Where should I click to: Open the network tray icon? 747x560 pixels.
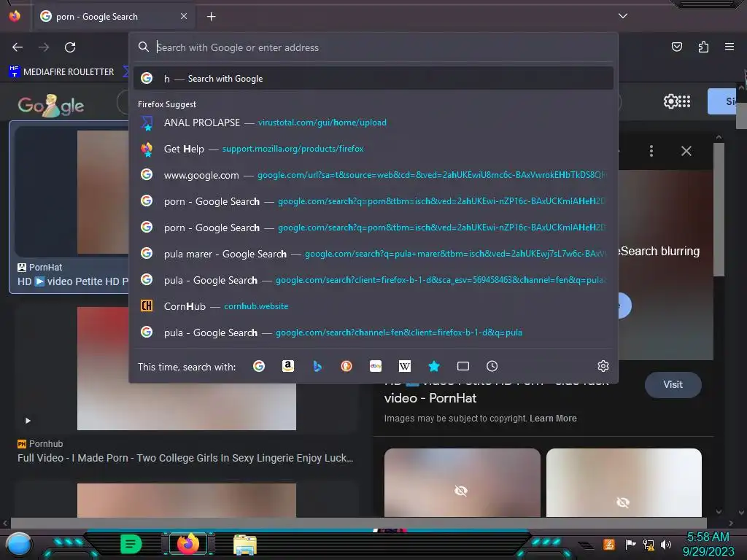point(649,544)
